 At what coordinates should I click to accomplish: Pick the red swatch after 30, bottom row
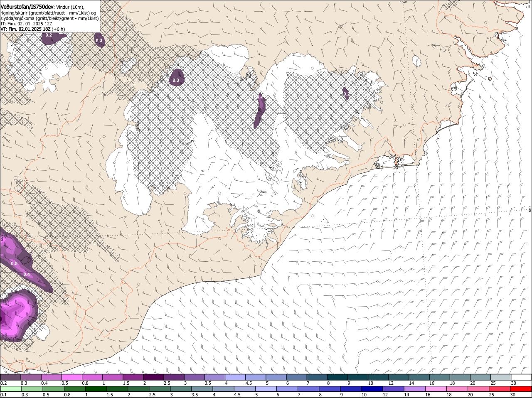(x=521, y=389)
